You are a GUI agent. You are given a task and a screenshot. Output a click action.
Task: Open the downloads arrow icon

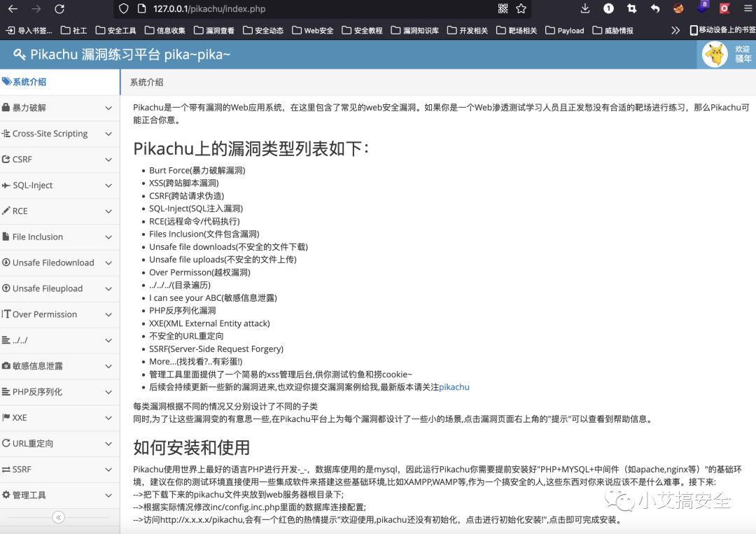point(584,8)
